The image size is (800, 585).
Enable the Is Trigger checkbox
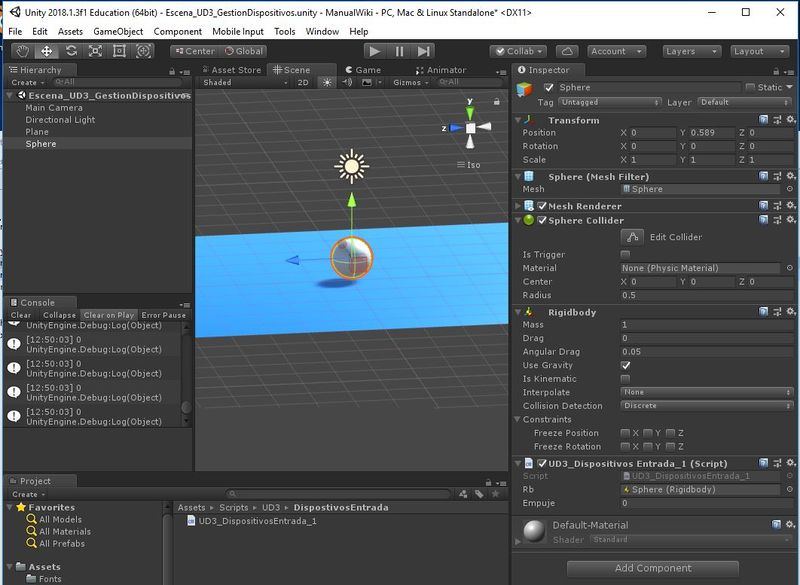pos(625,254)
